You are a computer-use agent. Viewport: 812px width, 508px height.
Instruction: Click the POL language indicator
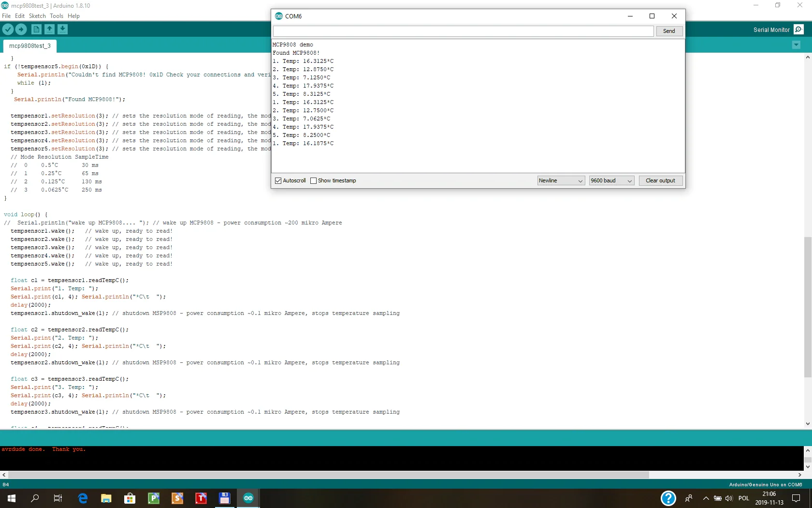[x=744, y=498]
